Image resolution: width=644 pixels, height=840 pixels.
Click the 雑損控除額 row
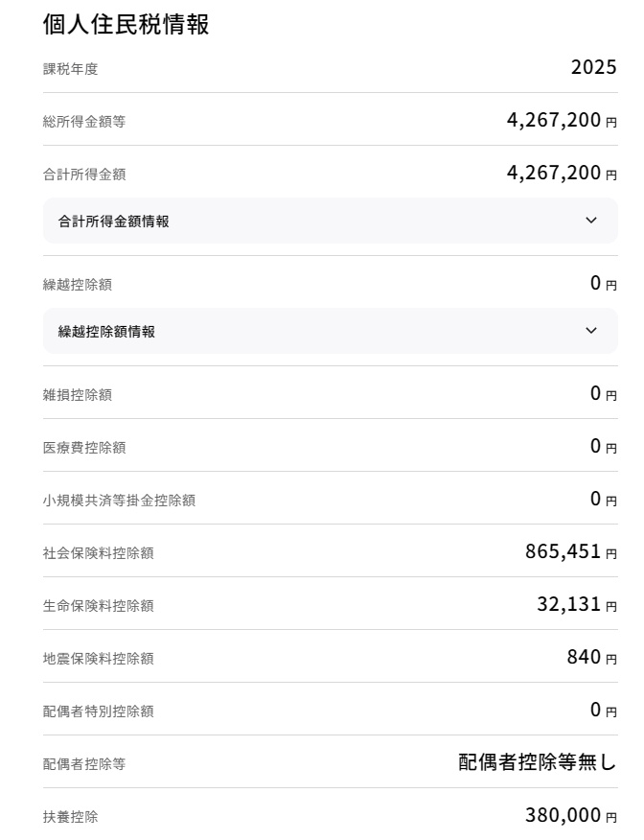(x=331, y=394)
